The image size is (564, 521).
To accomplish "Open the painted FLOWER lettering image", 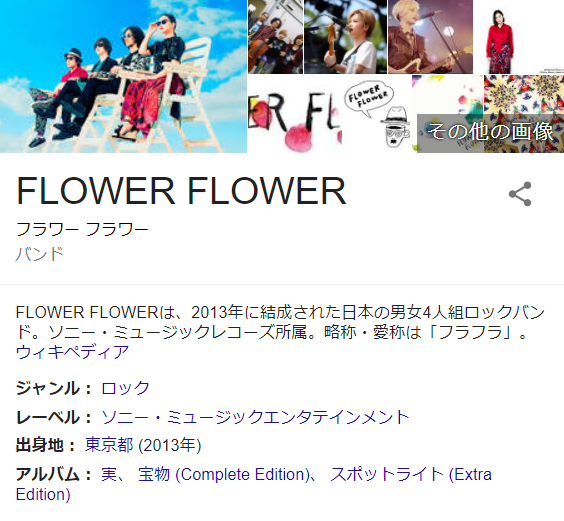I will pos(295,114).
